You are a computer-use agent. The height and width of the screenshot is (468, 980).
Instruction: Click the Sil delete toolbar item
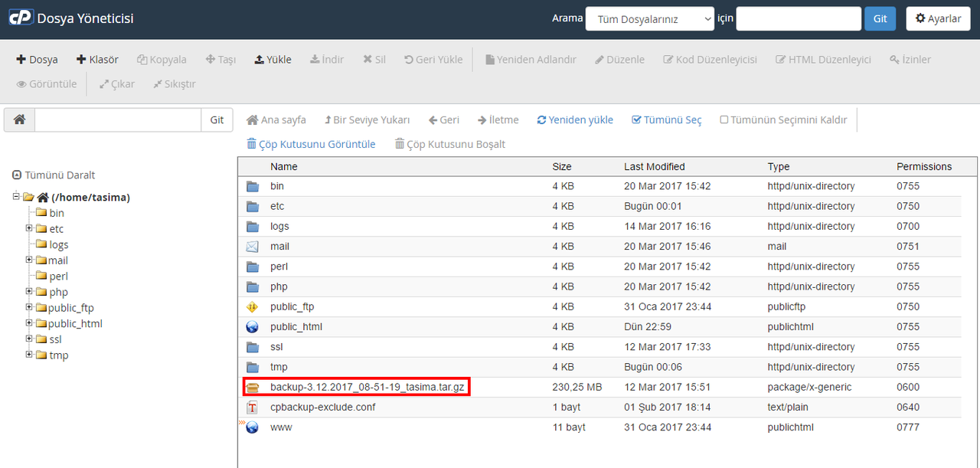tap(374, 59)
